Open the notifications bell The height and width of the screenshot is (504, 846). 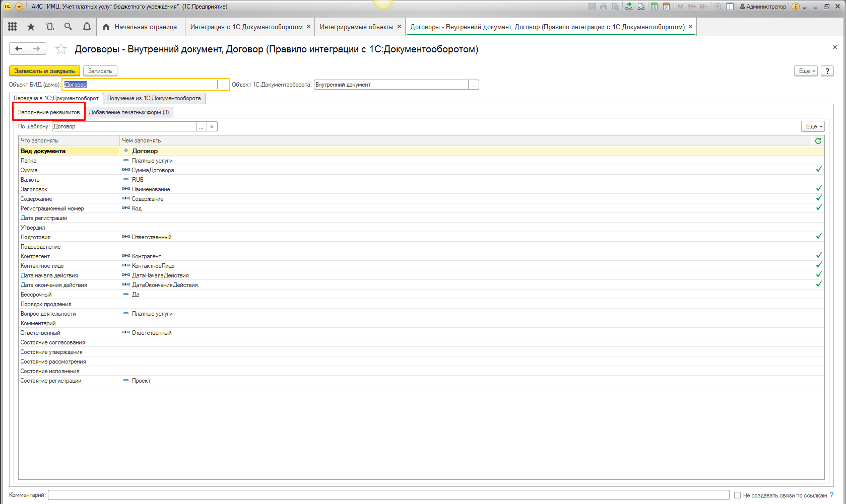(x=87, y=27)
